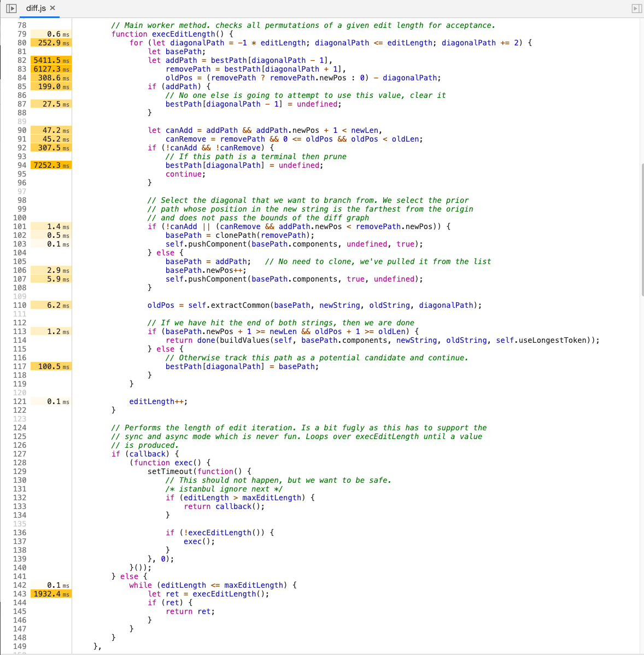The image size is (644, 655).
Task: Click the bestPath identifier on line 117
Action: pos(184,366)
